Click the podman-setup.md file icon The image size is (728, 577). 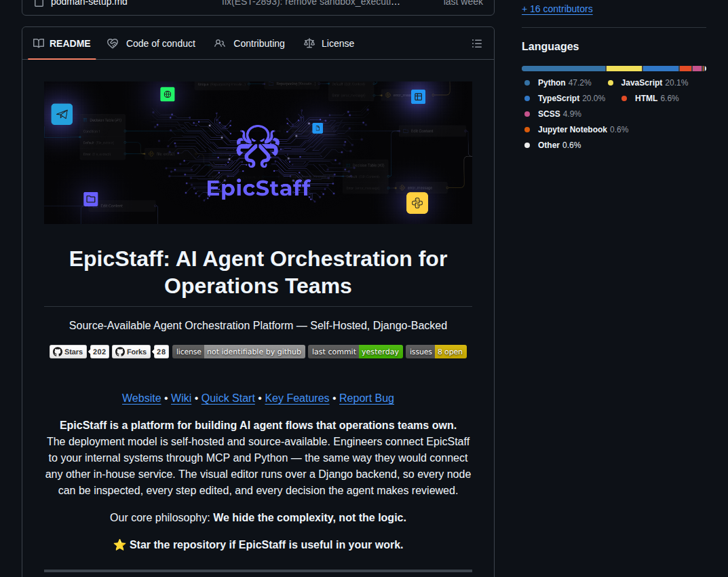coord(39,3)
